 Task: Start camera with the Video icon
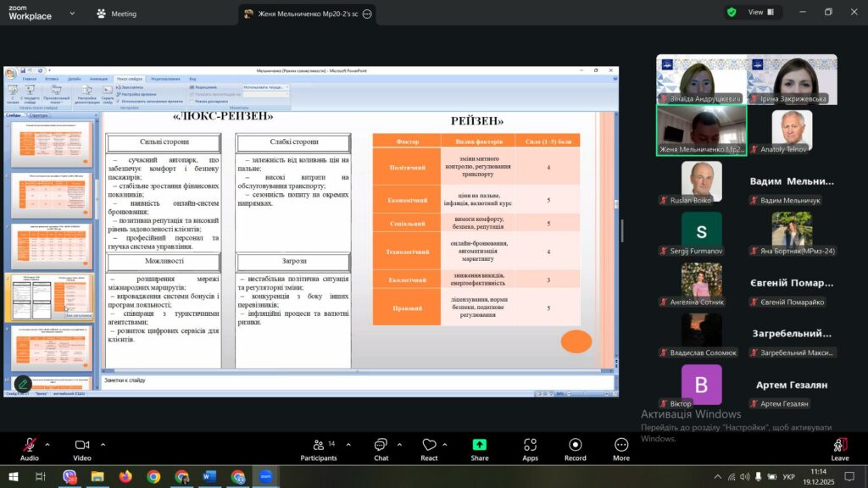82,445
